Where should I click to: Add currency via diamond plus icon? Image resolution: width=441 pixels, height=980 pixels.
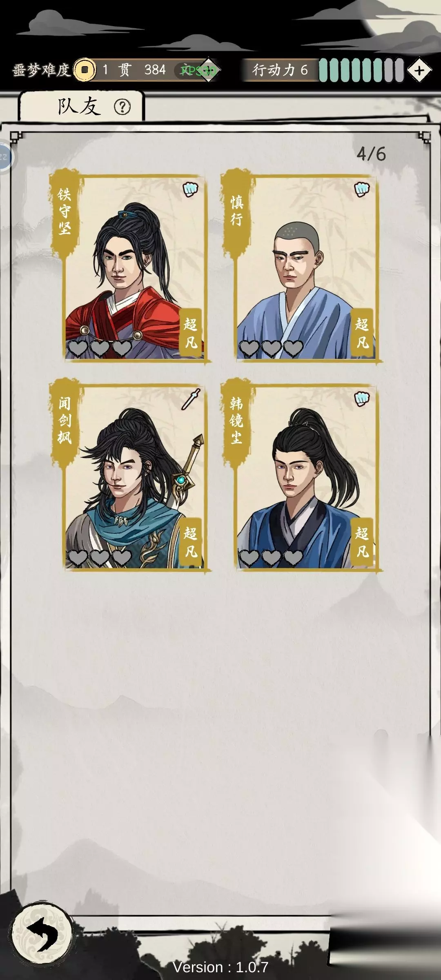click(x=209, y=70)
